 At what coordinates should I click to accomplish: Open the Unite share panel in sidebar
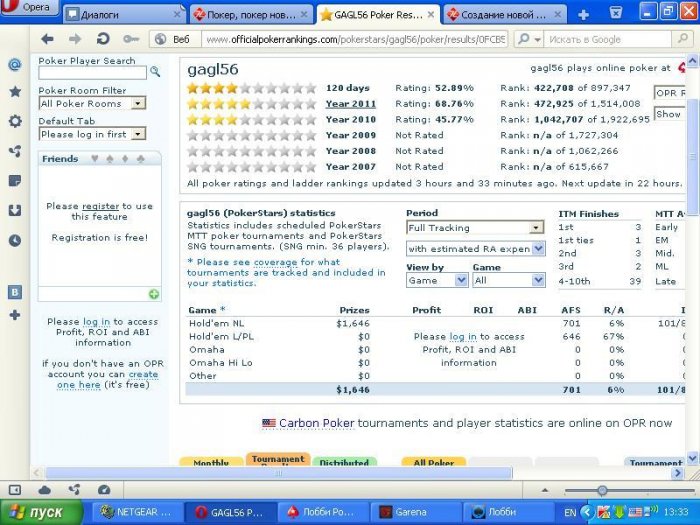[x=15, y=151]
